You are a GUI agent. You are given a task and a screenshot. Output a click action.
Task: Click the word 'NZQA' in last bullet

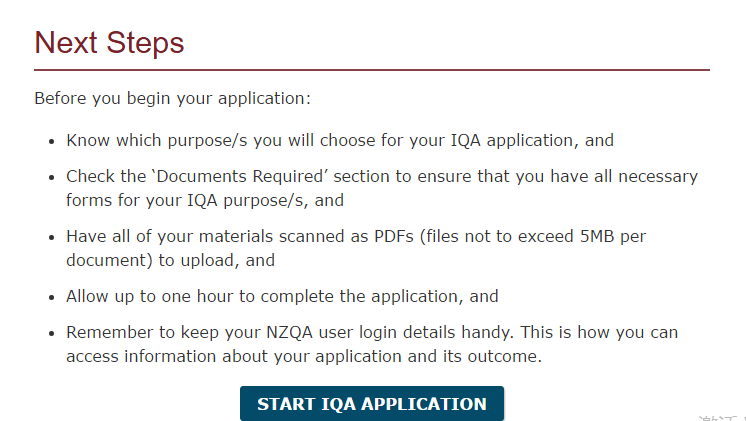pos(289,333)
